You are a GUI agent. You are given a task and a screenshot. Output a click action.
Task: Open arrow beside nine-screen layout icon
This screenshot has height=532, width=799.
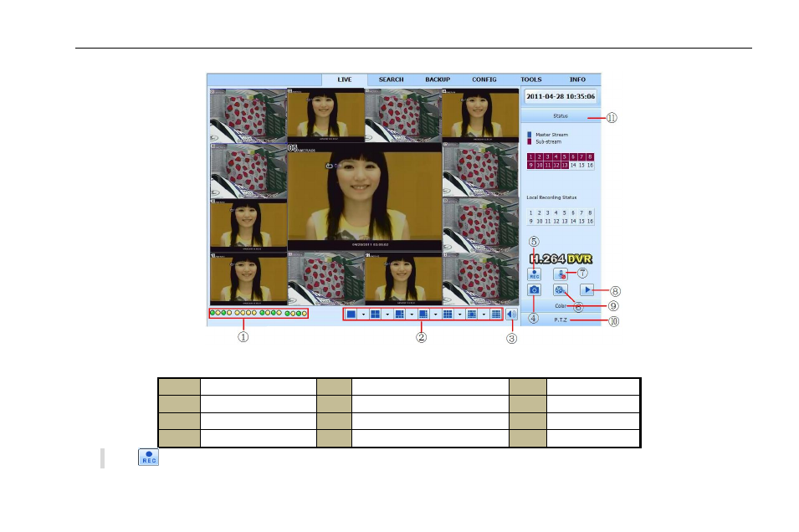point(459,315)
